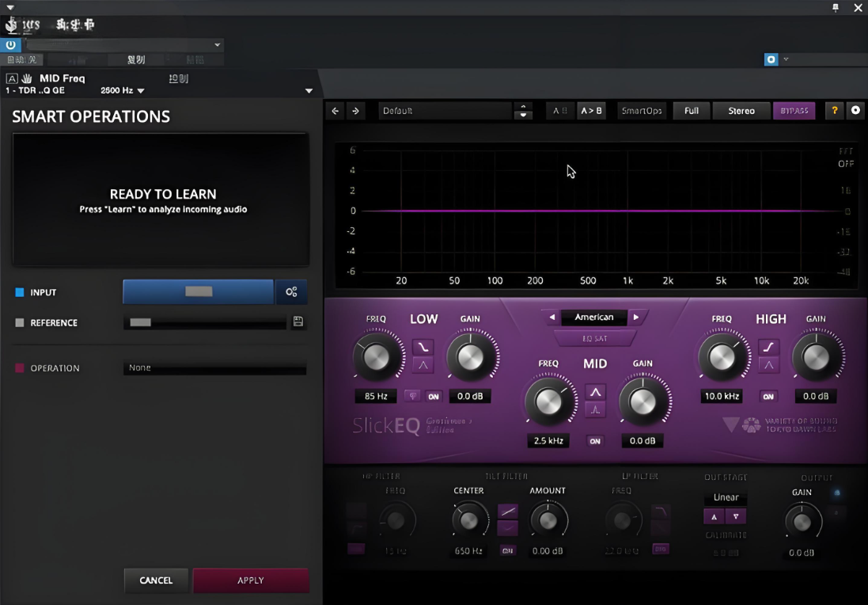Open the help question mark icon
Viewport: 868px width, 605px height.
click(x=834, y=110)
